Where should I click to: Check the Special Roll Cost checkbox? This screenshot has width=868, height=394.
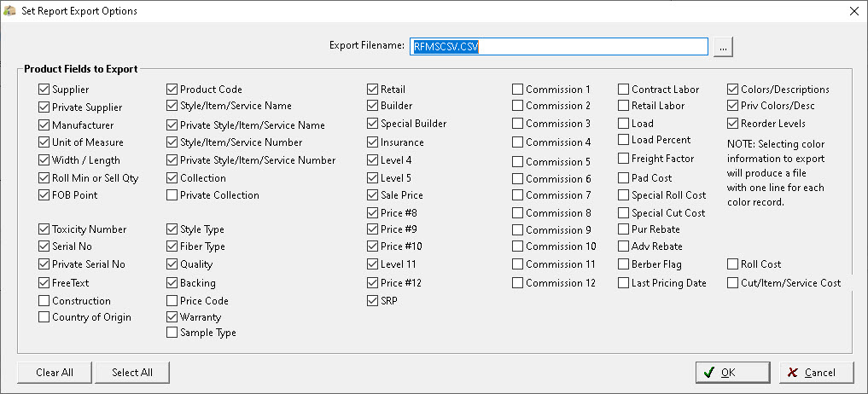pyautogui.click(x=623, y=194)
